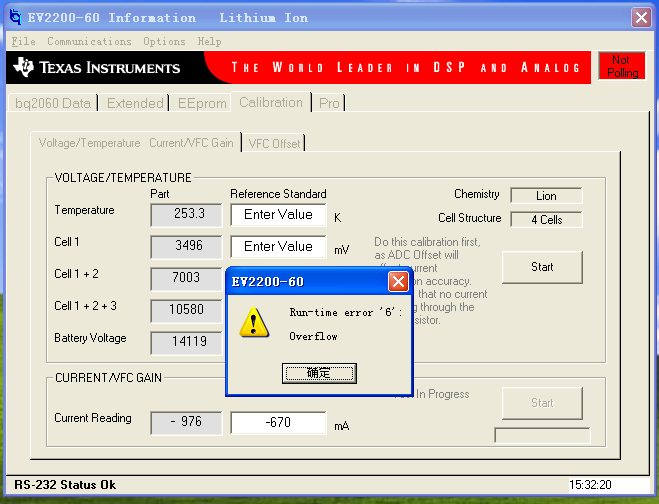Click the Battery Voltage value 14119
The height and width of the screenshot is (504, 659).
pos(186,343)
